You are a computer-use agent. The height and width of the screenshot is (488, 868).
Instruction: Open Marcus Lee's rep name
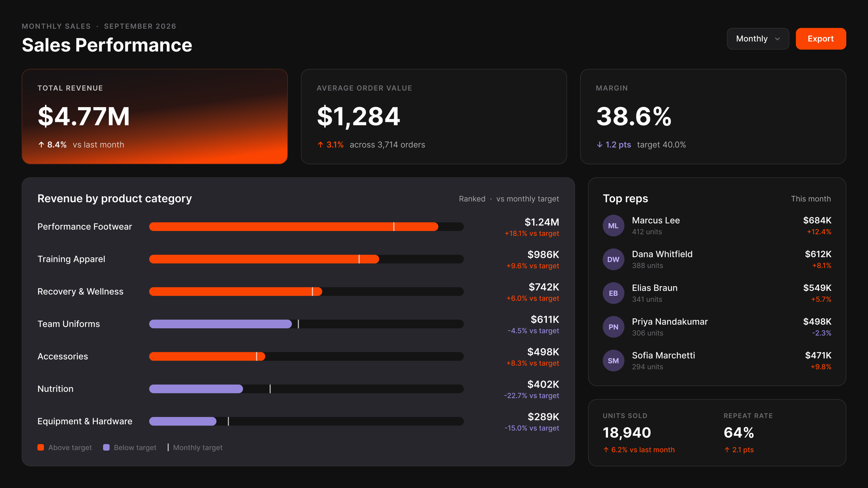[x=656, y=220]
